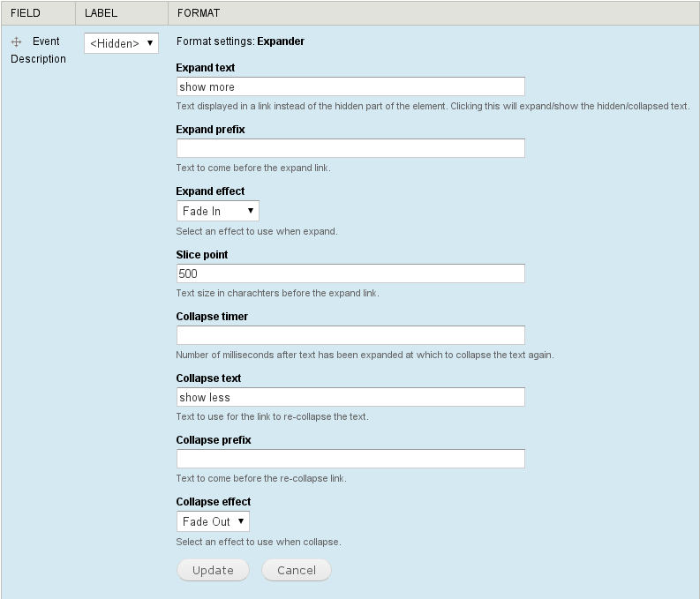Click the 'Text size in charachters' description

(x=278, y=293)
